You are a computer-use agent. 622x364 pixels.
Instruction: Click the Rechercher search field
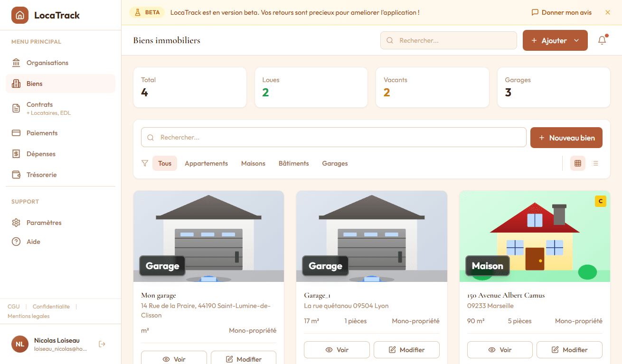click(x=448, y=40)
